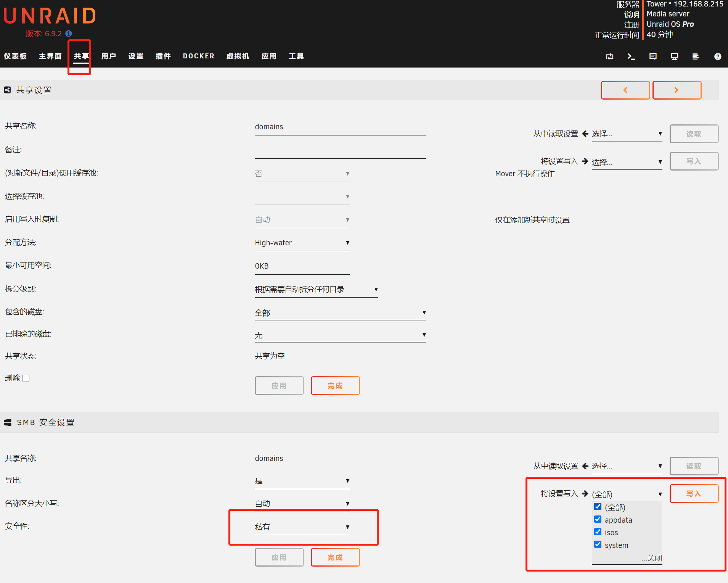Click the help question mark icon
Viewport: 728px width, 583px height.
718,56
